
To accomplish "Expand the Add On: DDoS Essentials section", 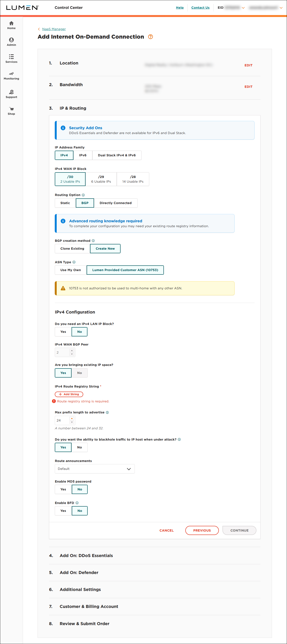I will pos(86,556).
